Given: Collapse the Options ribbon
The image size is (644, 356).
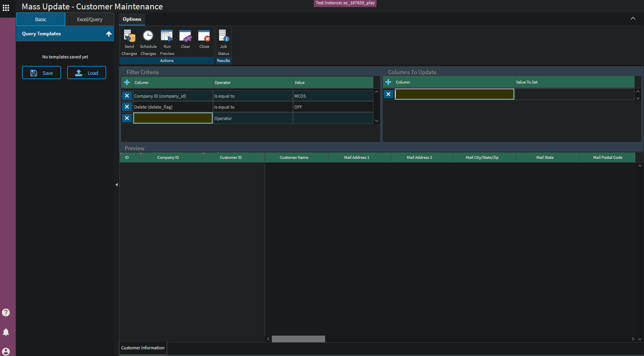Looking at the screenshot, I should [x=633, y=18].
